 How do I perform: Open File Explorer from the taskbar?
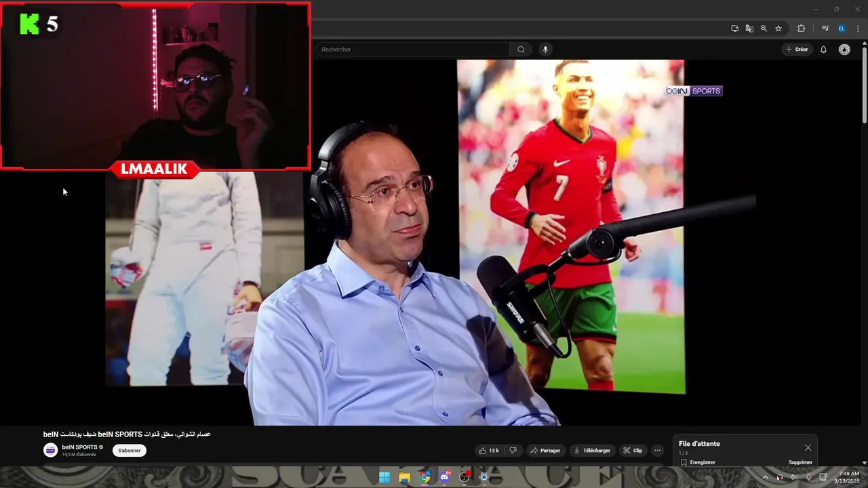pos(405,477)
